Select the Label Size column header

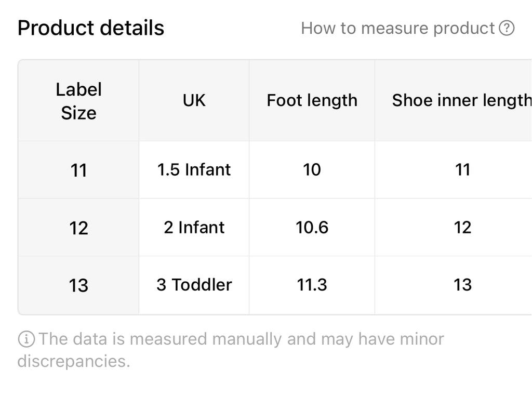tap(78, 101)
